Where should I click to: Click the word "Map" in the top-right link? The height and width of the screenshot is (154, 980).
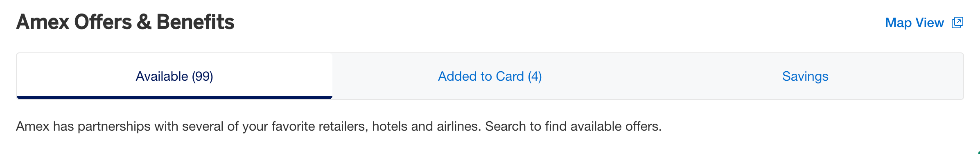pos(898,23)
